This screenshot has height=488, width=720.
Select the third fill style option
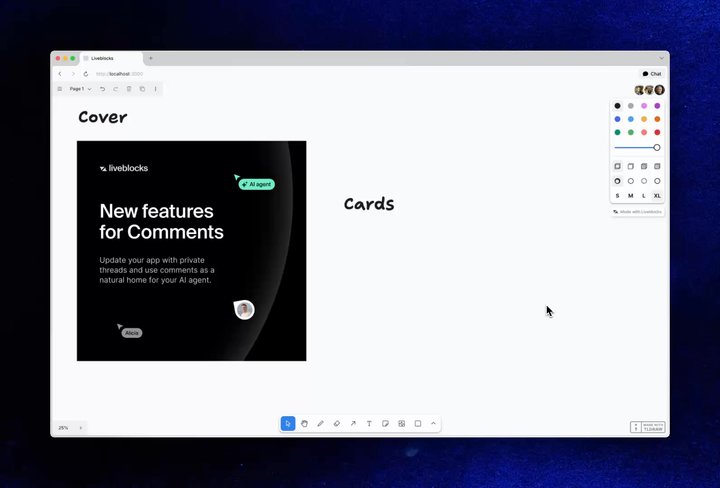click(x=644, y=166)
